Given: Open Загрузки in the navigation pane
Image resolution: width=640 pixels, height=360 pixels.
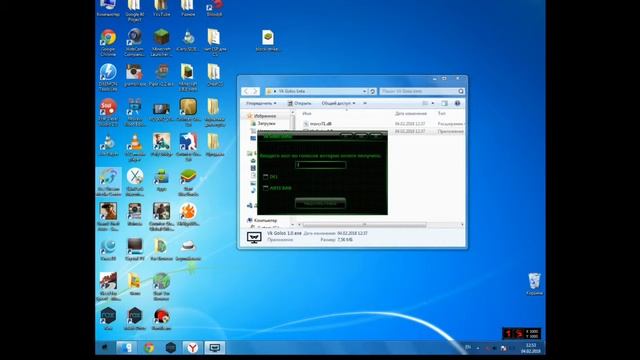Looking at the screenshot, I should click(263, 123).
